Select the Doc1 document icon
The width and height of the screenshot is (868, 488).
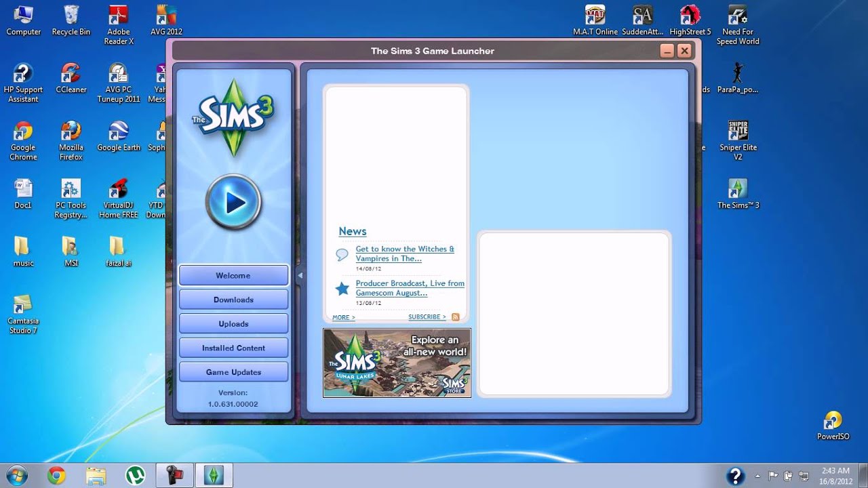click(23, 194)
